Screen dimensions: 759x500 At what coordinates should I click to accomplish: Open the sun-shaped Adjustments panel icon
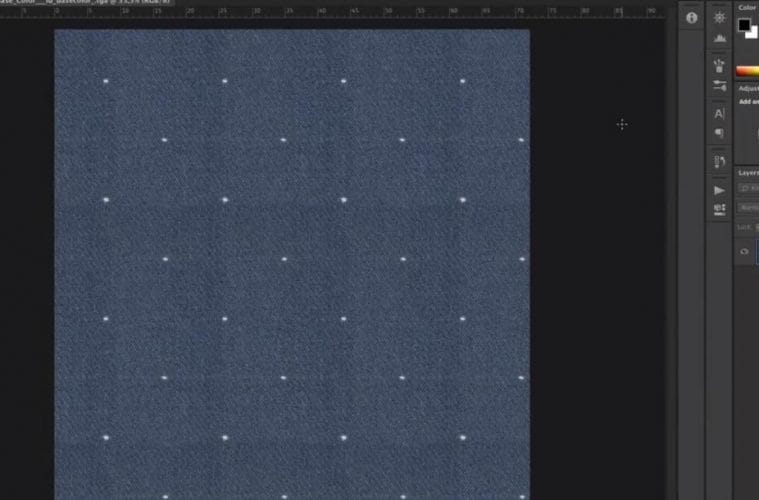point(719,18)
